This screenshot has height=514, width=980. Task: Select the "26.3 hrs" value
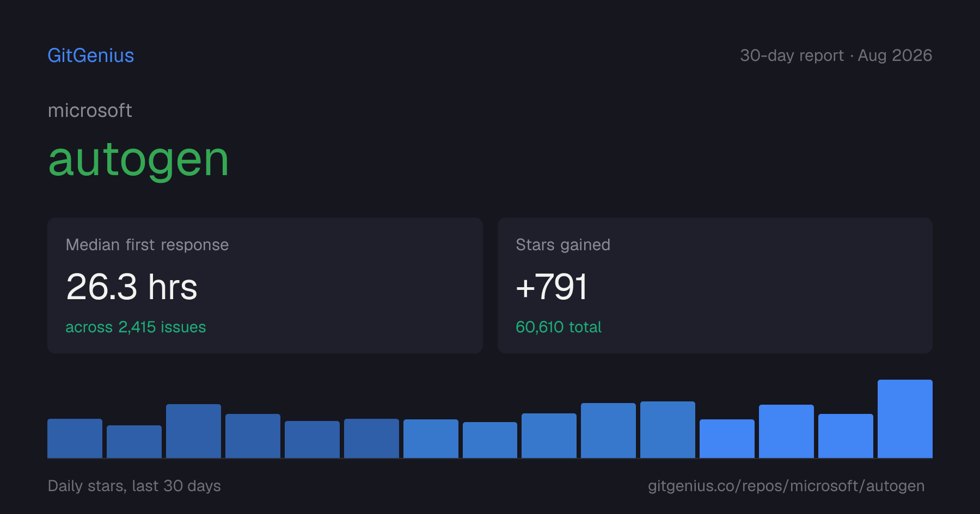coord(132,287)
